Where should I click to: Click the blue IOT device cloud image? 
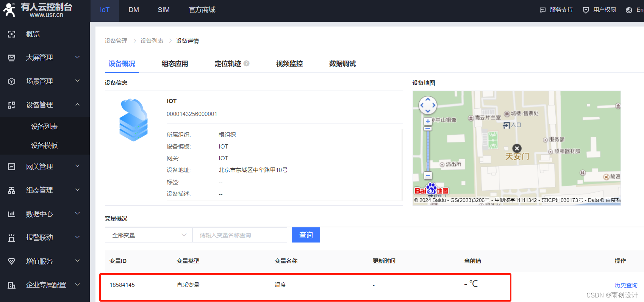pyautogui.click(x=133, y=120)
